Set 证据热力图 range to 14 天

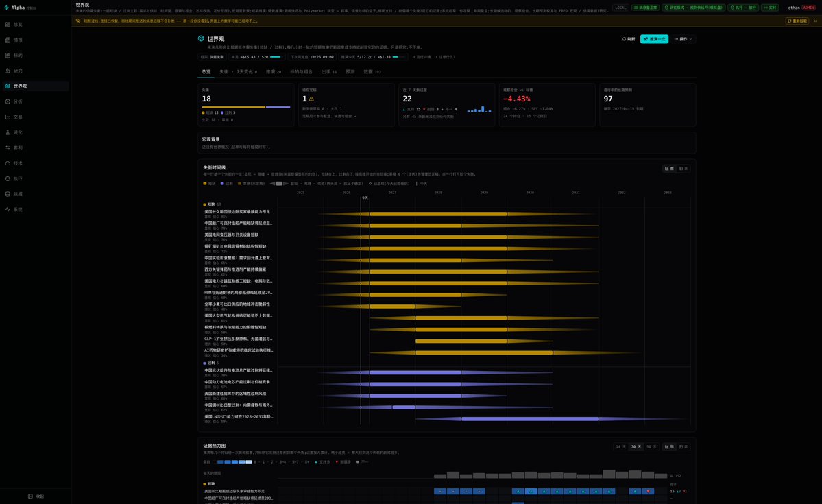coord(620,447)
